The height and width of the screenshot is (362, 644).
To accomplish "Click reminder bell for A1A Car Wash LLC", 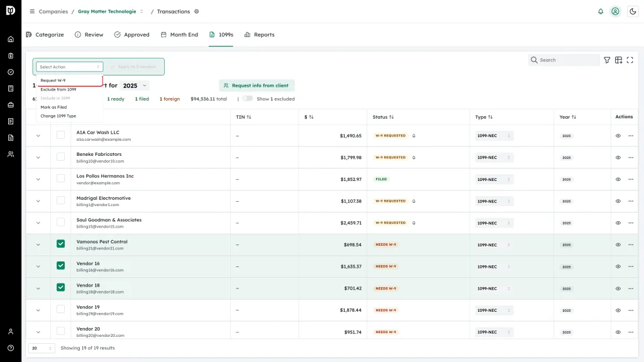I will pos(414,136).
